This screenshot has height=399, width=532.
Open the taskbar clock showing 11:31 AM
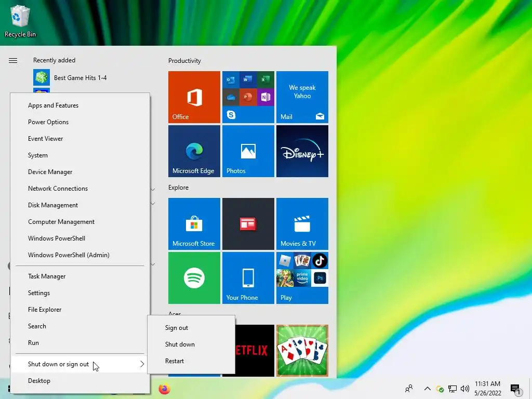487,389
